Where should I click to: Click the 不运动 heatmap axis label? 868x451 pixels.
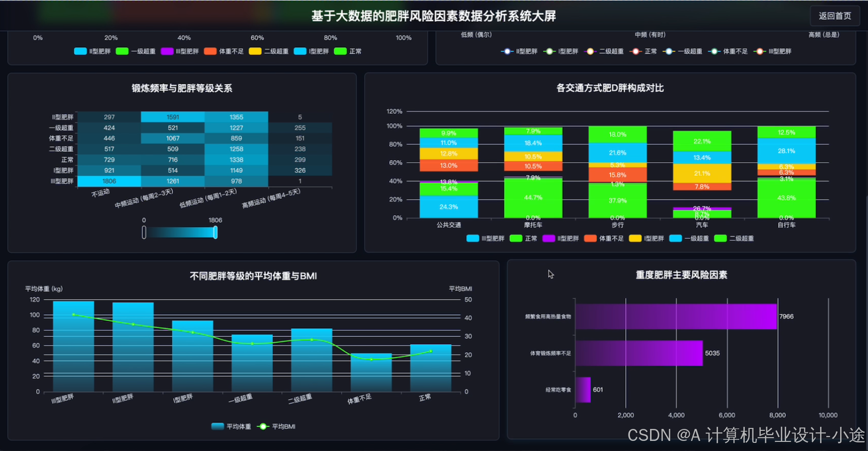(x=101, y=193)
